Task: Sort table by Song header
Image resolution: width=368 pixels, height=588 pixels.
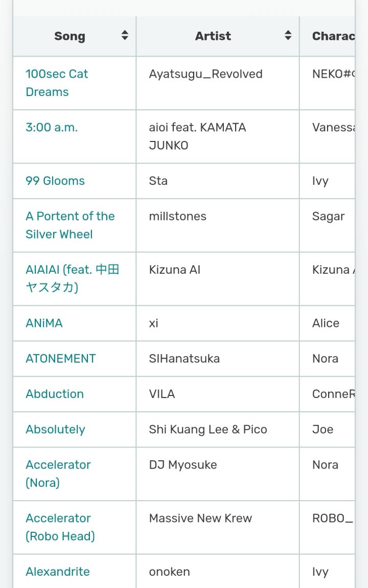Action: [x=70, y=36]
